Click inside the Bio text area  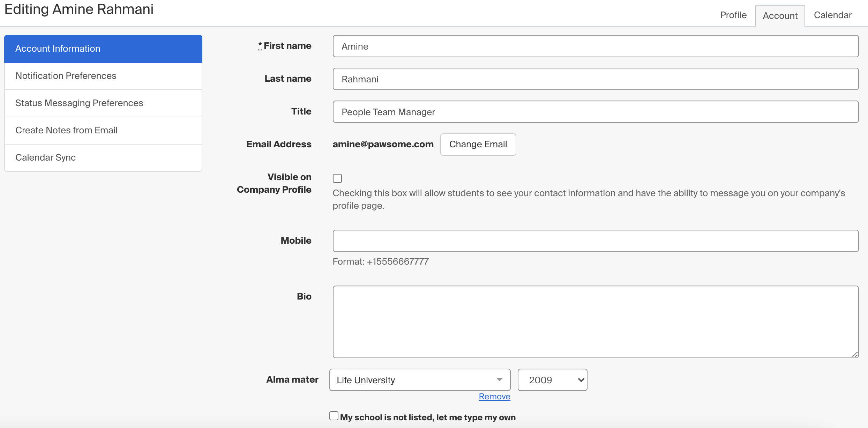[x=593, y=321]
